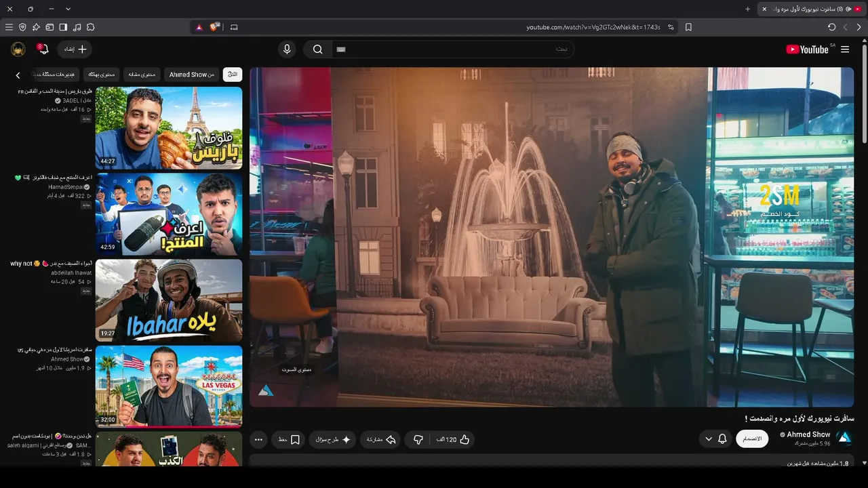Viewport: 868px width, 488px height.
Task: Cast or share screen from address bar
Action: tap(234, 27)
